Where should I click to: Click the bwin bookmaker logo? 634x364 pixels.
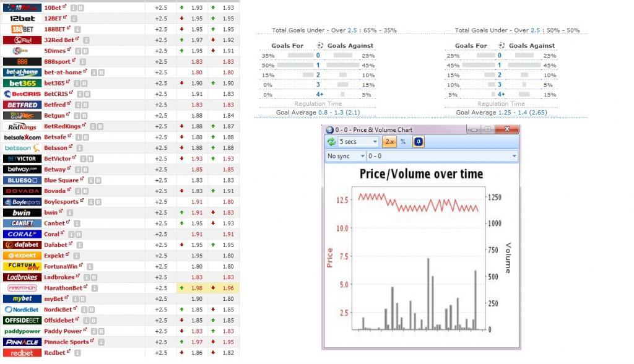(x=22, y=212)
